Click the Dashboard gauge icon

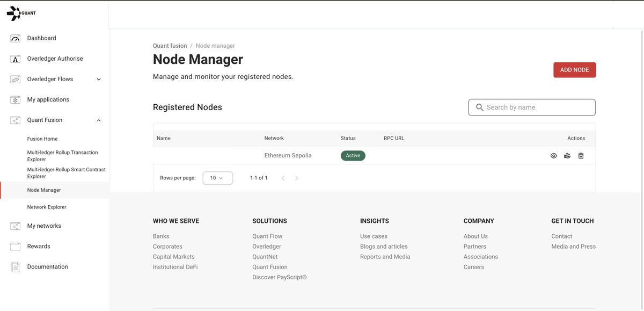pyautogui.click(x=16, y=38)
